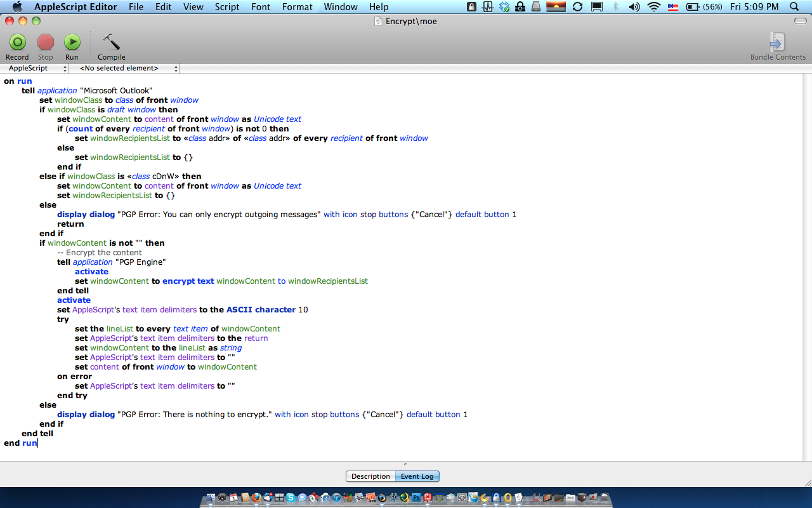Screen dimensions: 812x508
Task: Open the Wi-Fi status menu
Action: 653,7
